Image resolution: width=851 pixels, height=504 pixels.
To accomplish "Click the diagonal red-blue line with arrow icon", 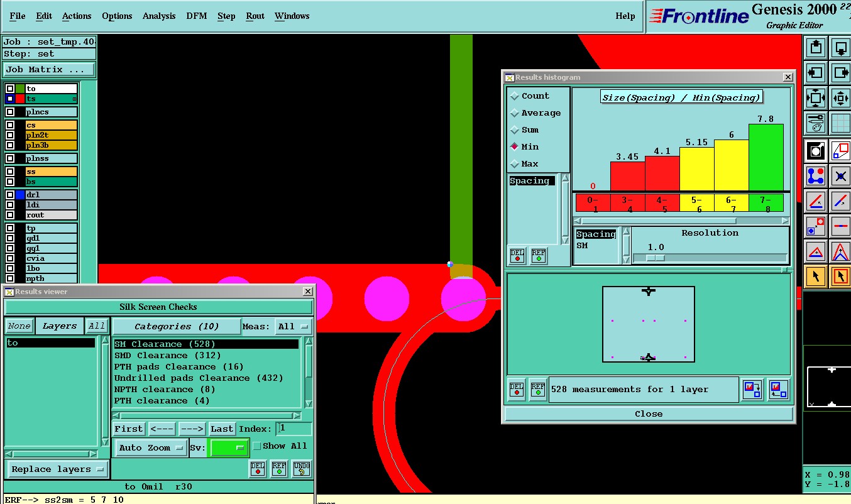I will coord(841,201).
